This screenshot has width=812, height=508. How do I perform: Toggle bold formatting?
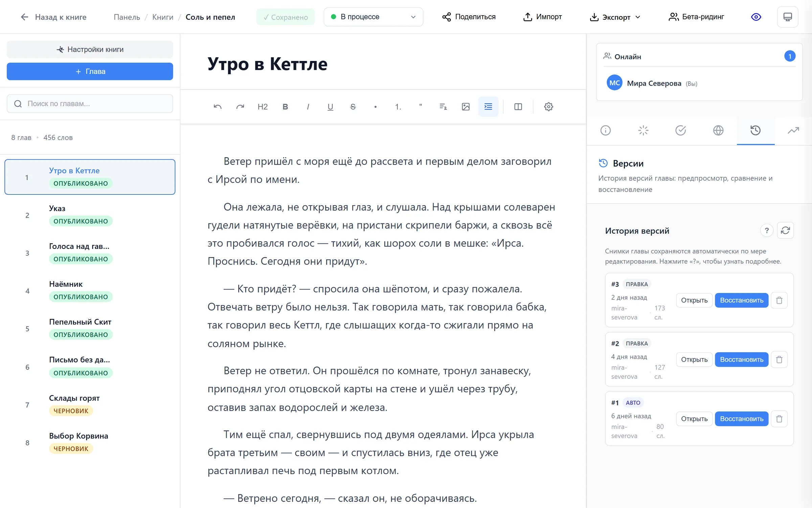(x=285, y=107)
